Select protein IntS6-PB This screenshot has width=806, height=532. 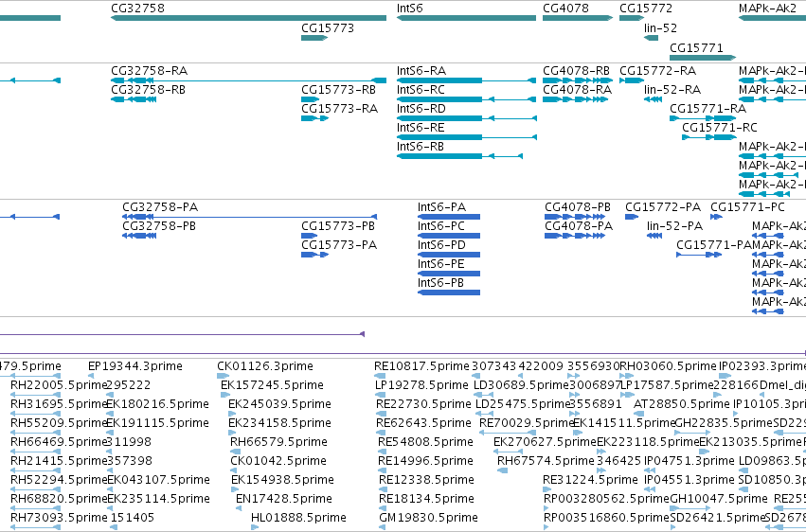[449, 293]
